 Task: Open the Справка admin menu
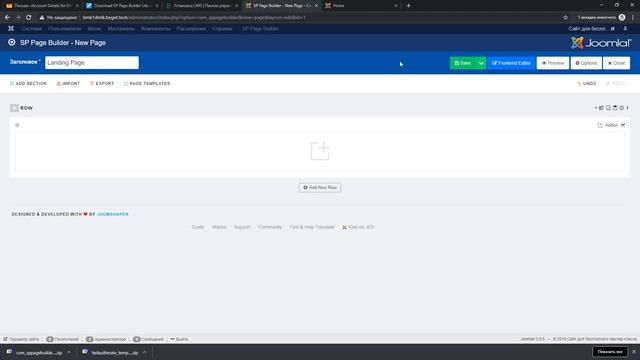222,29
